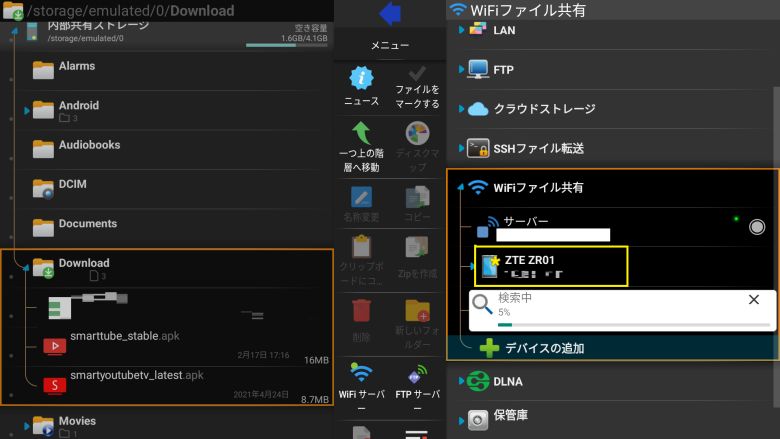Select the Download folder row
The height and width of the screenshot is (439, 780).
167,268
